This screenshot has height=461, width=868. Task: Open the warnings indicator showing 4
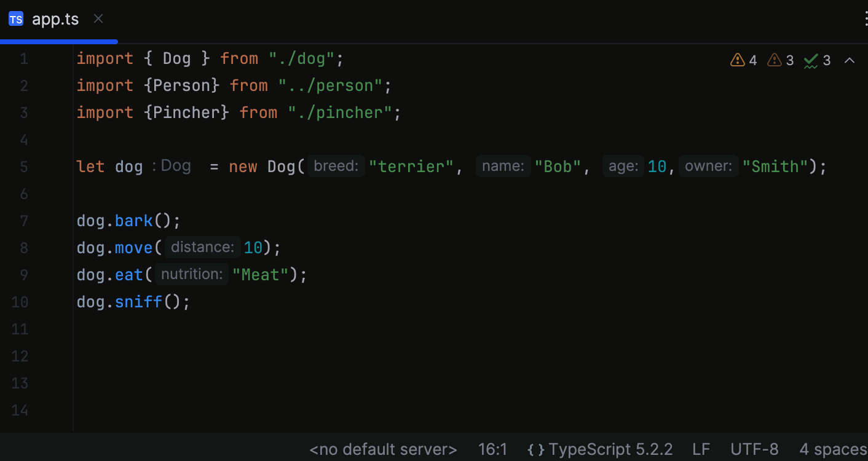coord(743,60)
